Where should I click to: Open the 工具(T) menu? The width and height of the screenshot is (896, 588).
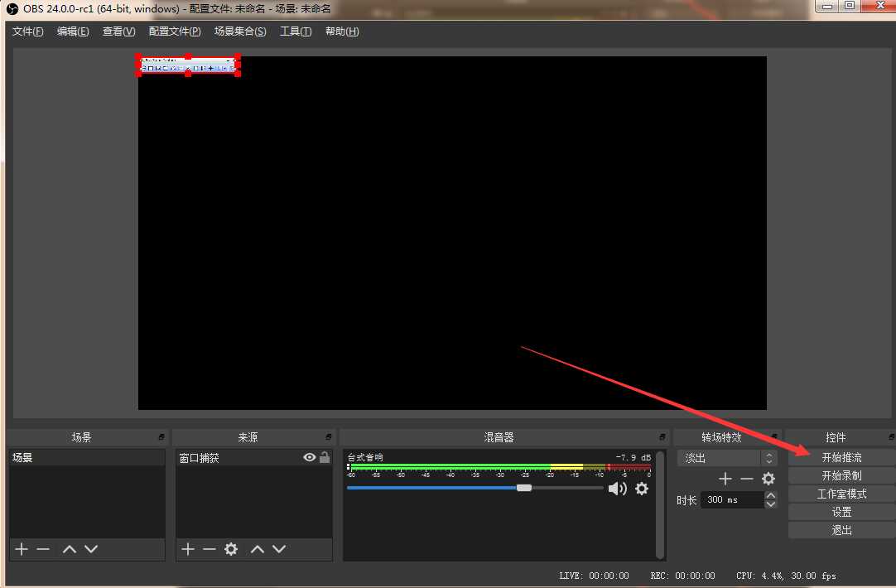tap(296, 31)
